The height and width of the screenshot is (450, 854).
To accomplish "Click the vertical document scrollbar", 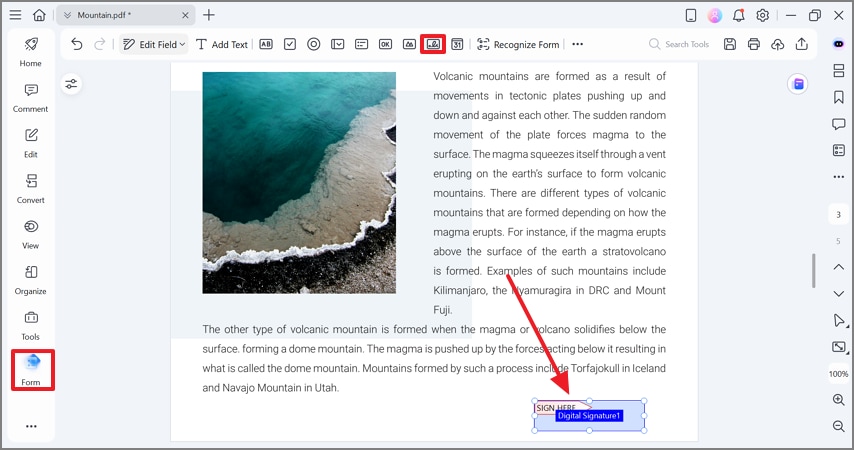I will [814, 270].
